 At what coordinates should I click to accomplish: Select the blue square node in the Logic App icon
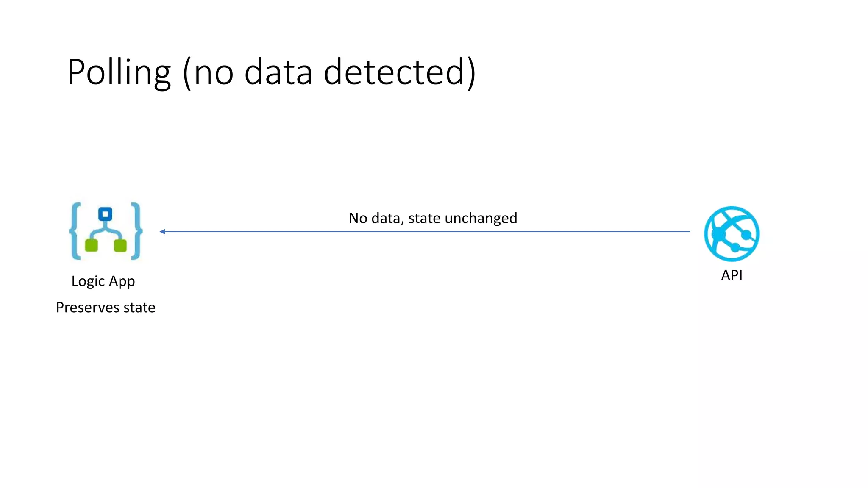point(105,214)
